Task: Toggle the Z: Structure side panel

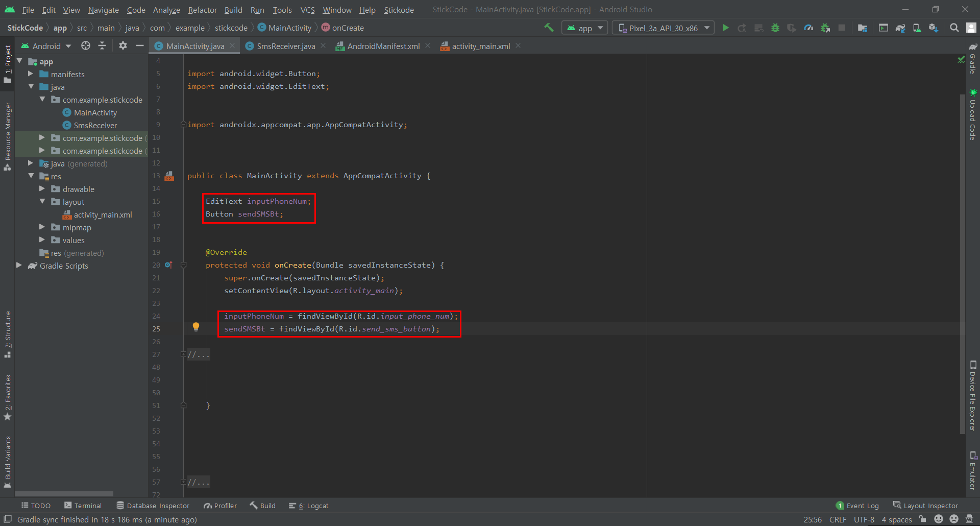Action: pos(8,334)
